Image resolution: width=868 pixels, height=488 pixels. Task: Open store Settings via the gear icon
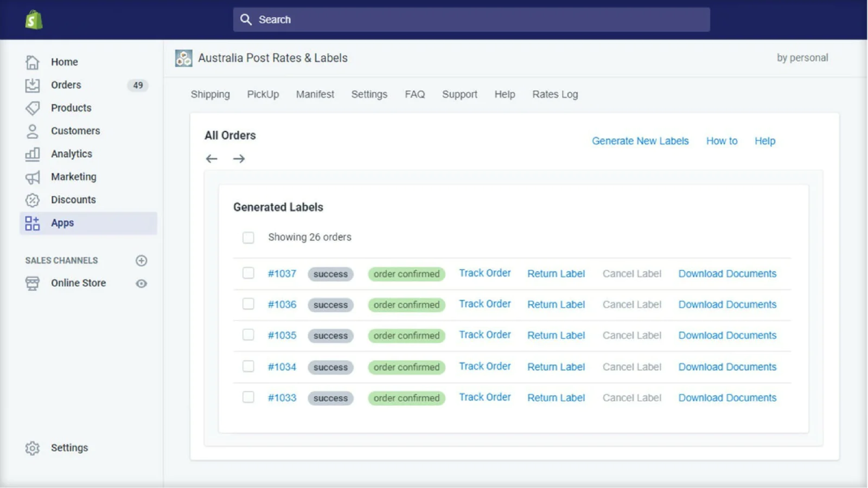(33, 448)
